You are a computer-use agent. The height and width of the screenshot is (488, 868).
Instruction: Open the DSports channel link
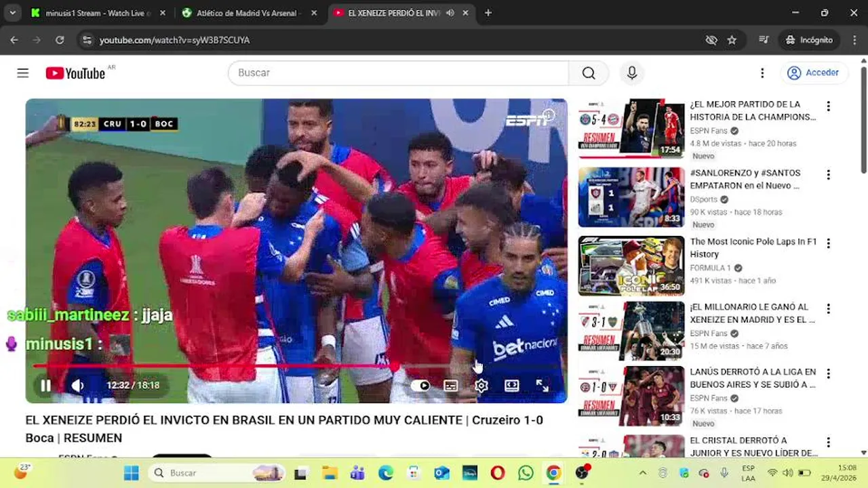704,199
